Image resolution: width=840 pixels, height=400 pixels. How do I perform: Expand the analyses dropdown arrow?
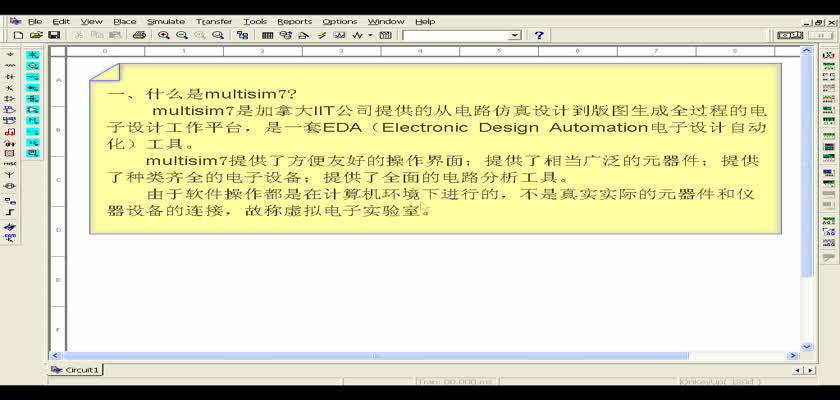coord(370,35)
